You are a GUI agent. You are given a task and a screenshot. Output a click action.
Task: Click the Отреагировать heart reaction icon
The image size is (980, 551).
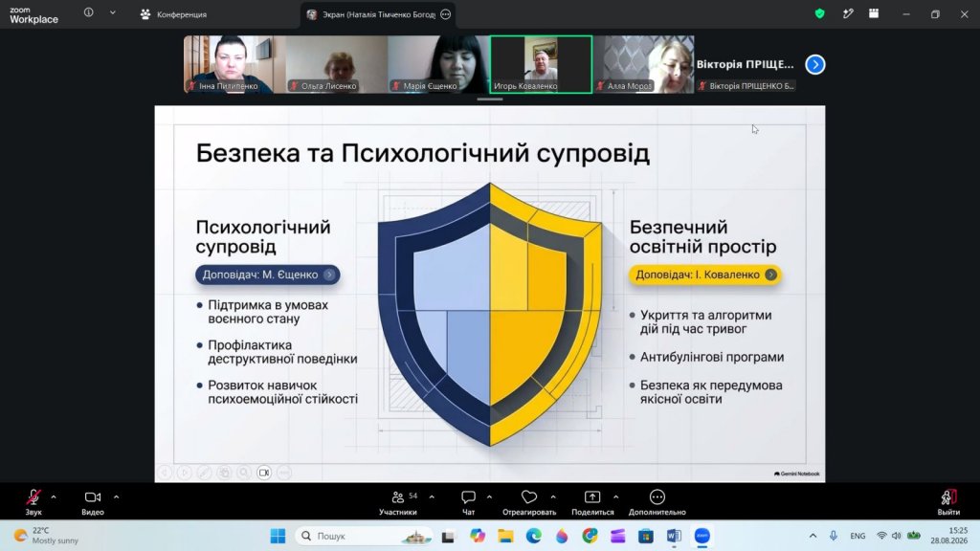[528, 497]
